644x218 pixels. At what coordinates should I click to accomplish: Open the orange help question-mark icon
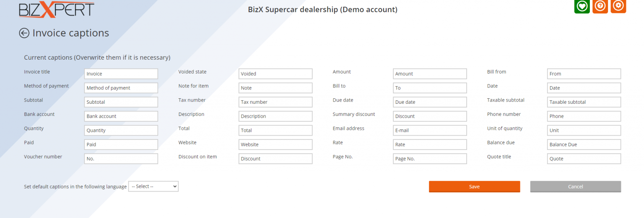pos(600,6)
